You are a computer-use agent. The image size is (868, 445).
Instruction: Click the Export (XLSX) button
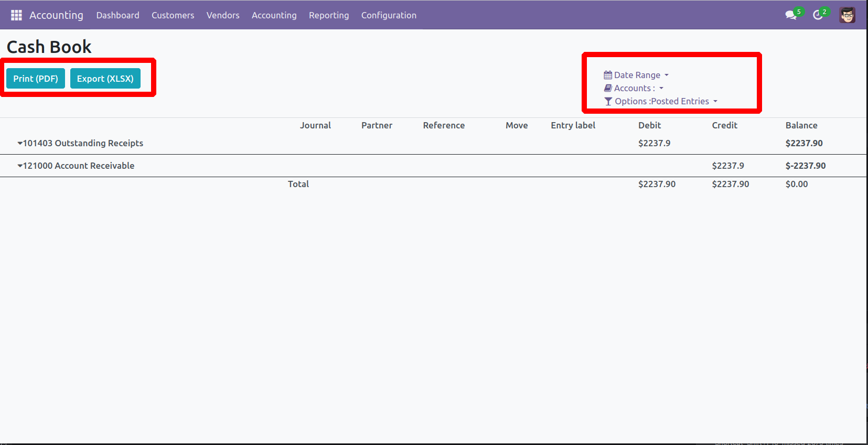[105, 79]
